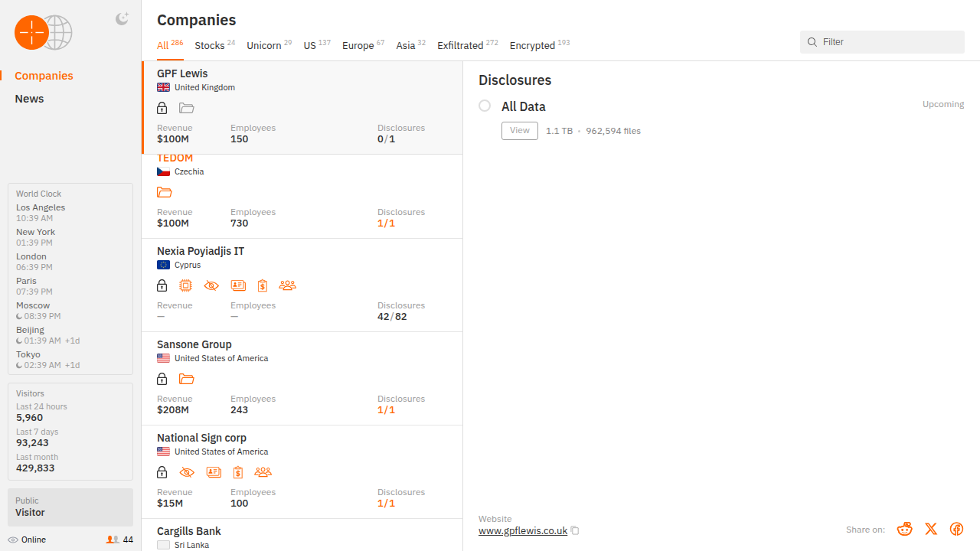
Task: Click the EU flag beside Cyprus
Action: pyautogui.click(x=163, y=265)
